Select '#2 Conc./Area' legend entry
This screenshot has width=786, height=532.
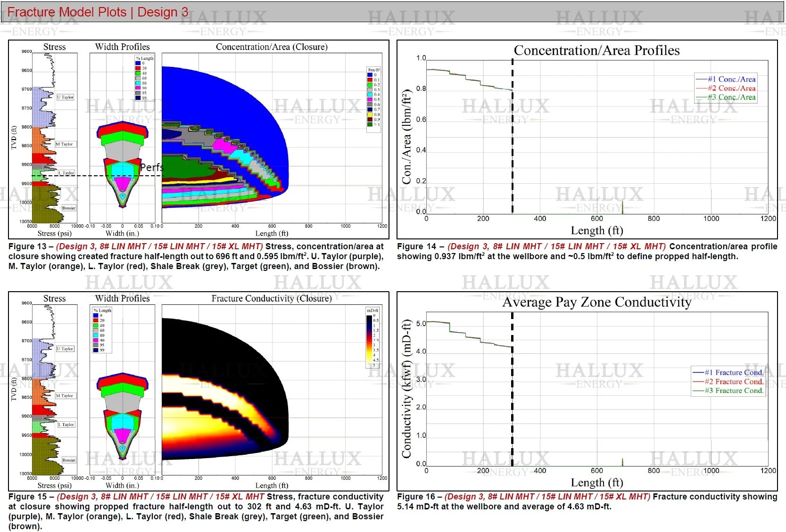coord(726,88)
